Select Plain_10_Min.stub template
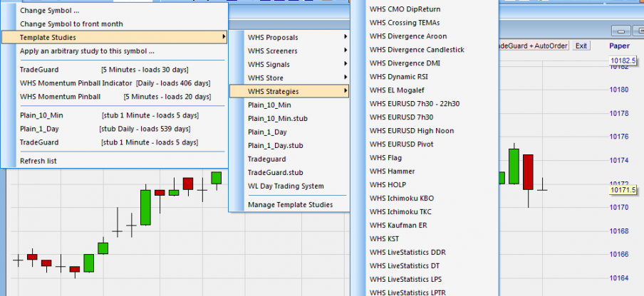644x296 pixels. pyautogui.click(x=289, y=119)
